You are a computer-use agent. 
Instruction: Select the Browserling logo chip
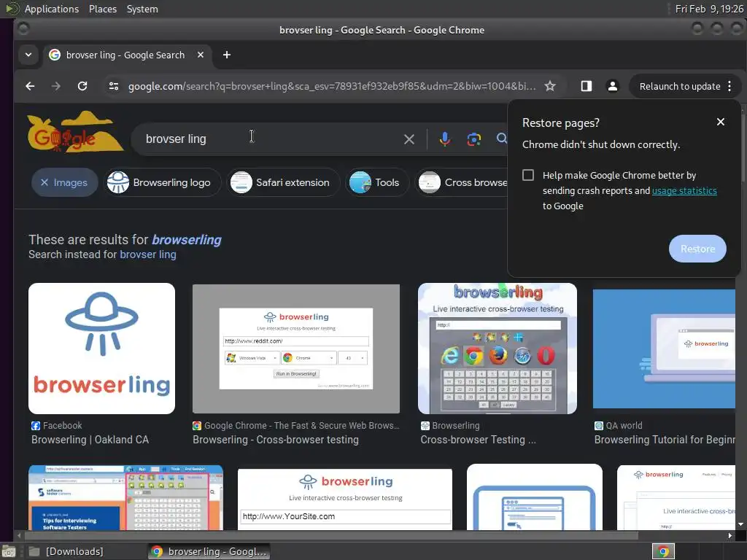coord(162,182)
